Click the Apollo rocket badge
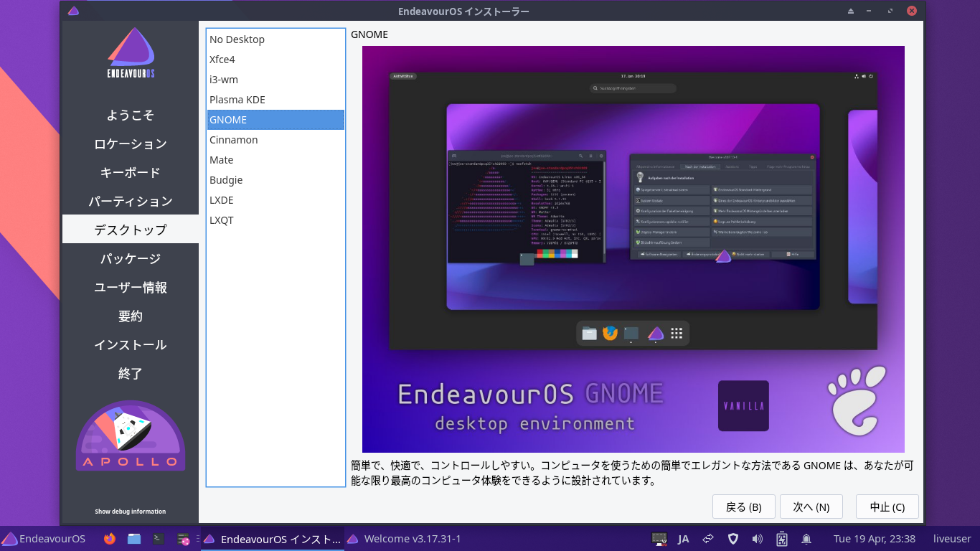Image resolution: width=980 pixels, height=551 pixels. 131,435
